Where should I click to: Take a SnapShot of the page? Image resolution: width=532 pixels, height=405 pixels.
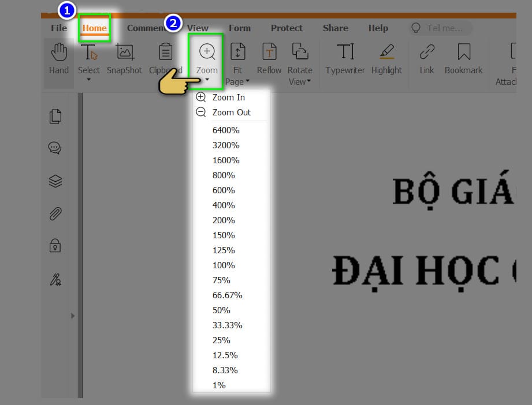click(x=124, y=58)
